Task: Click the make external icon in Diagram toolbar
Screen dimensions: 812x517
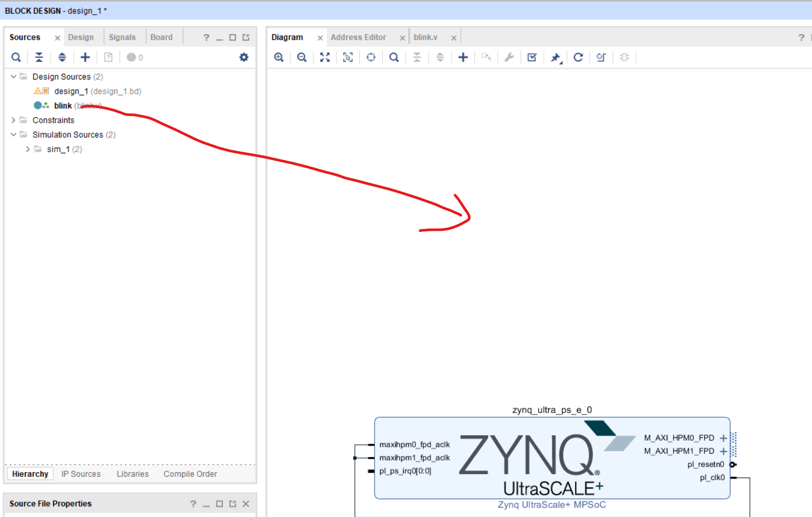Action: point(486,57)
